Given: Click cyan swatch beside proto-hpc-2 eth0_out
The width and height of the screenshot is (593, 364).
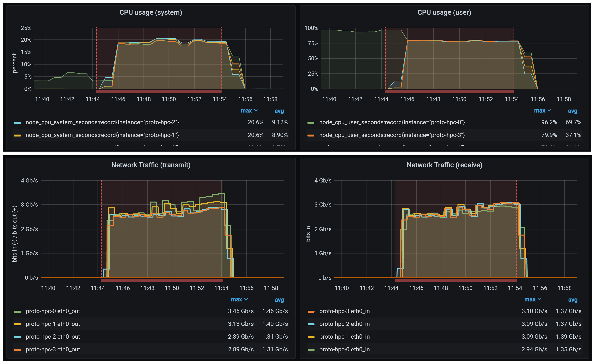Looking at the screenshot, I should (17, 337).
